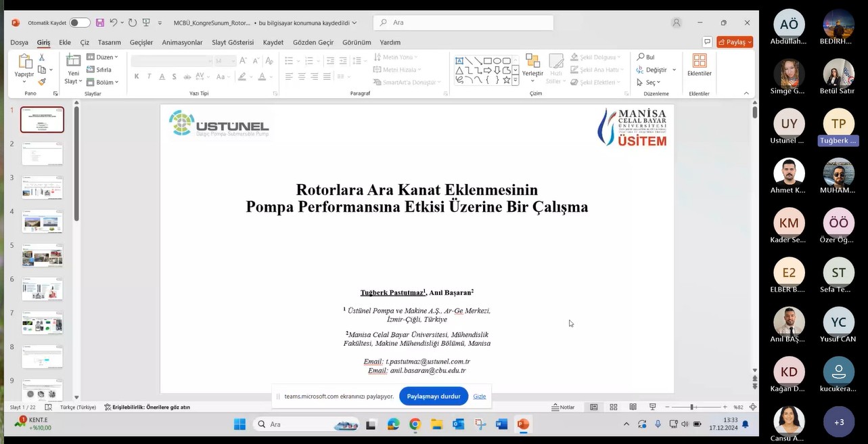The height and width of the screenshot is (444, 868).
Task: Open the Eklentiler add-ins icon
Action: (699, 61)
